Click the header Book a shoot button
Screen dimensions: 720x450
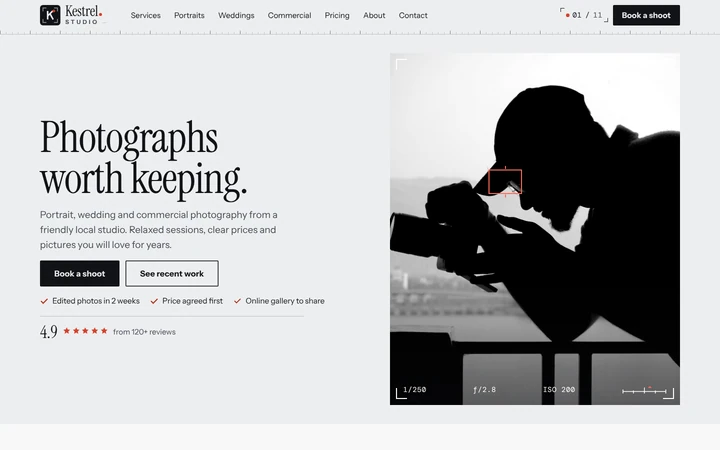[646, 15]
